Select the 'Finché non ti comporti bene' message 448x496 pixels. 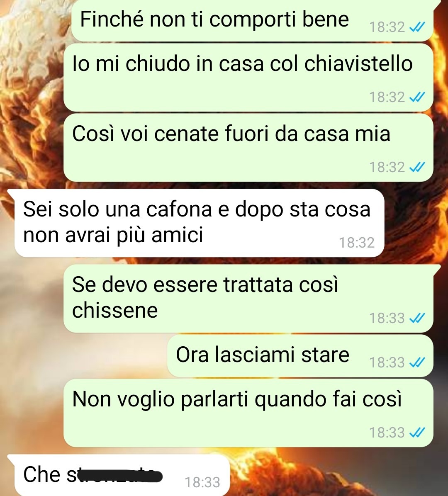(x=252, y=21)
